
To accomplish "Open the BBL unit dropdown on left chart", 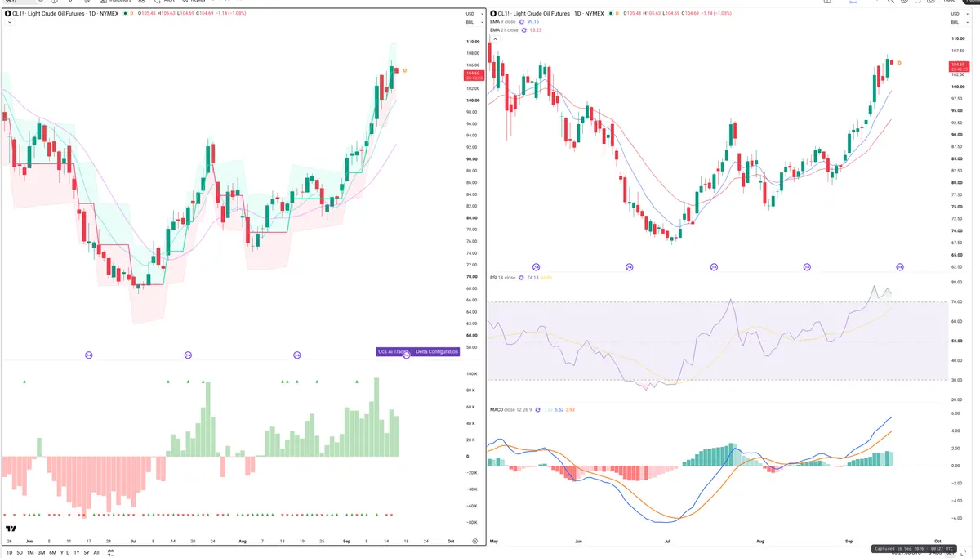I will pos(473,23).
